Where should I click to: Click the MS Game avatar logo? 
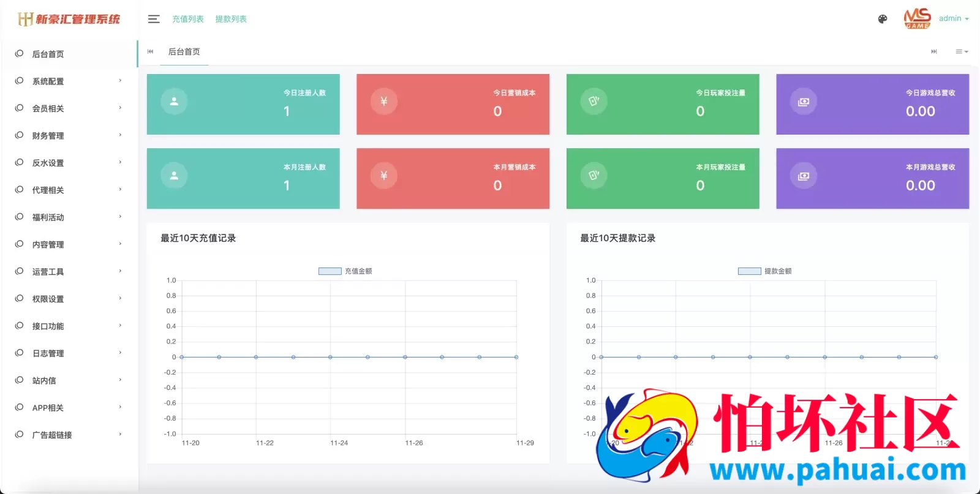point(917,18)
